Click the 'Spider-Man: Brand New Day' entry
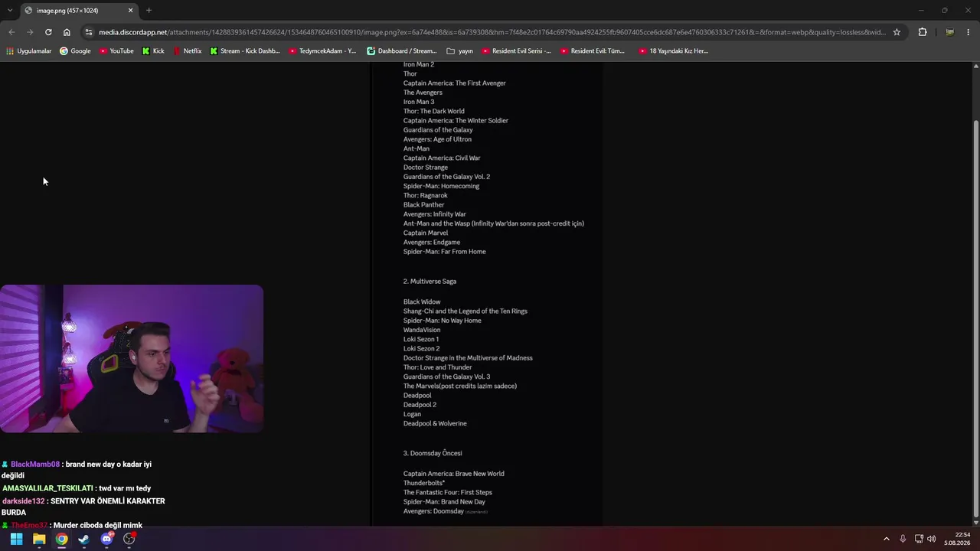This screenshot has width=980, height=551. tap(444, 502)
